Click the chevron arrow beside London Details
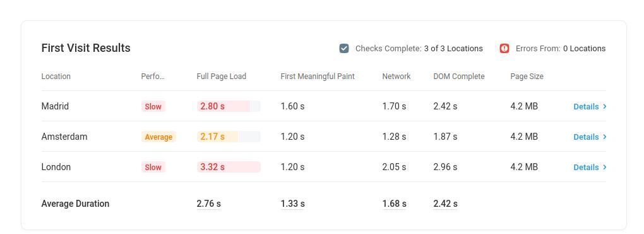 [x=605, y=168]
